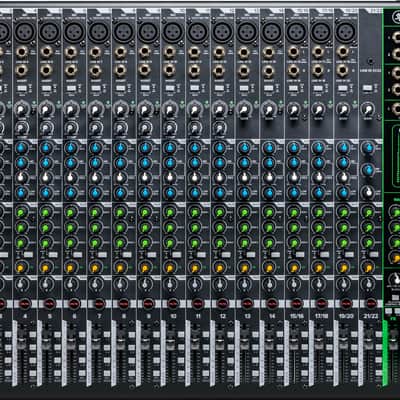Mute channel 4 with its red button
The height and width of the screenshot is (400, 400).
click(x=25, y=304)
